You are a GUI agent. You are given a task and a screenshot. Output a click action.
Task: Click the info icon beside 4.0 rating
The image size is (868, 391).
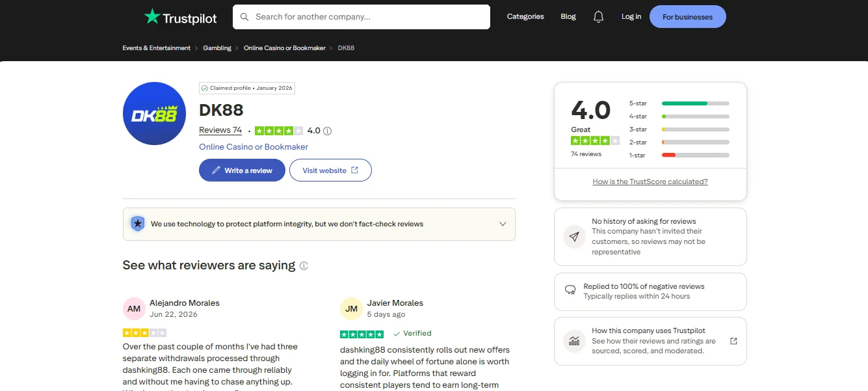(327, 131)
